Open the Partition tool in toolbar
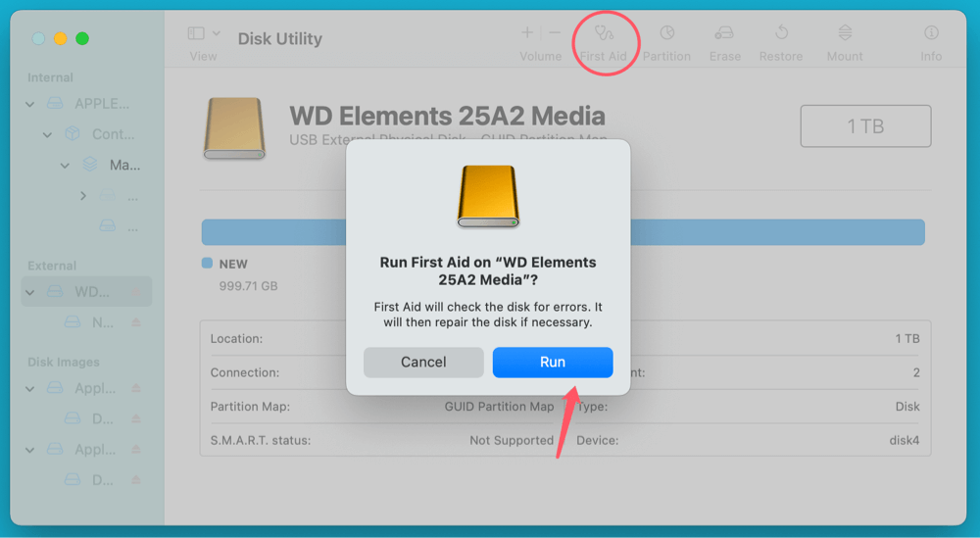This screenshot has width=980, height=538. pyautogui.click(x=666, y=33)
